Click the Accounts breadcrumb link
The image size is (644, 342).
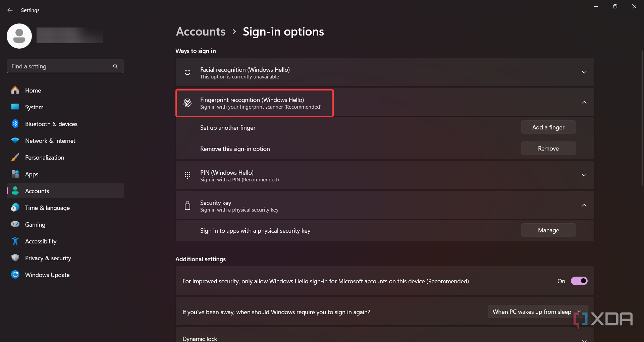201,32
